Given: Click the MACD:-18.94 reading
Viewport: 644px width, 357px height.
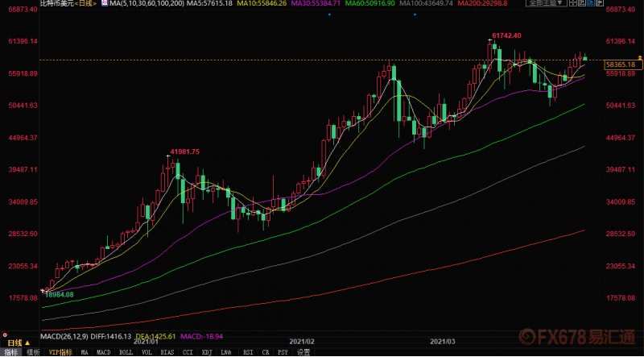Looking at the screenshot, I should (x=200, y=336).
